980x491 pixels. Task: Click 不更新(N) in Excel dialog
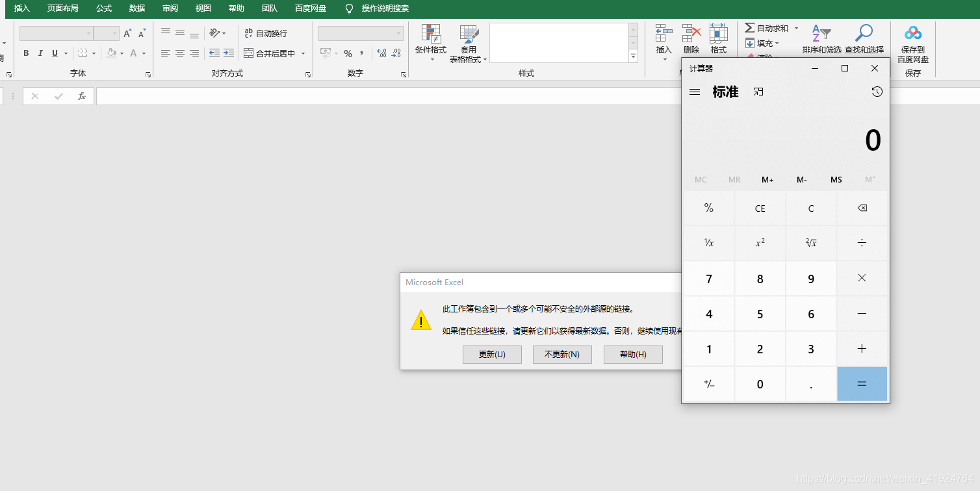coord(562,355)
